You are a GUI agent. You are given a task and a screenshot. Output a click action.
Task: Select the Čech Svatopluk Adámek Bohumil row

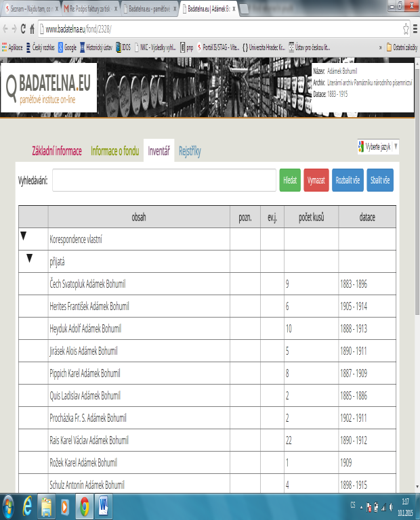click(207, 284)
